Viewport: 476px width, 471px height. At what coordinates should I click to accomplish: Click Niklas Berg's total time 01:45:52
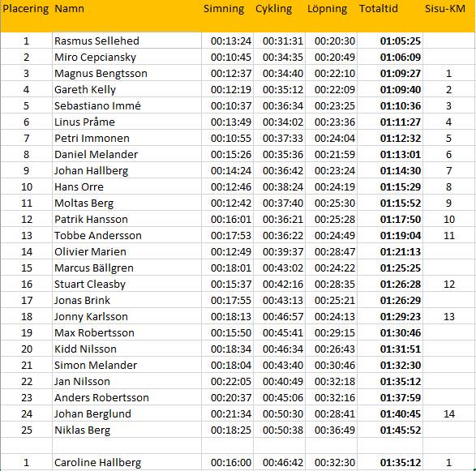pos(390,430)
